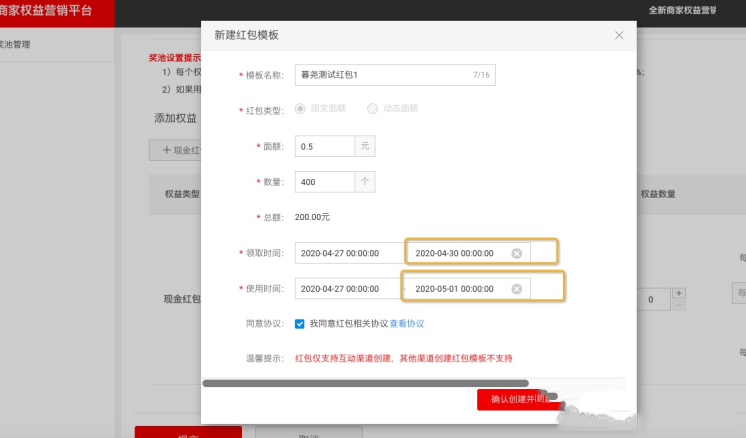Click the 权益数量 column header

[658, 194]
